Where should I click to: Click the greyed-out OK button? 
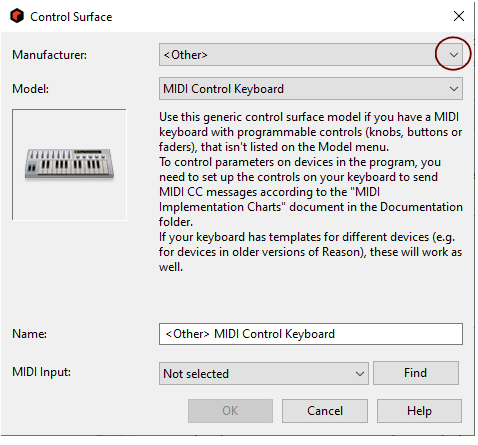click(230, 411)
